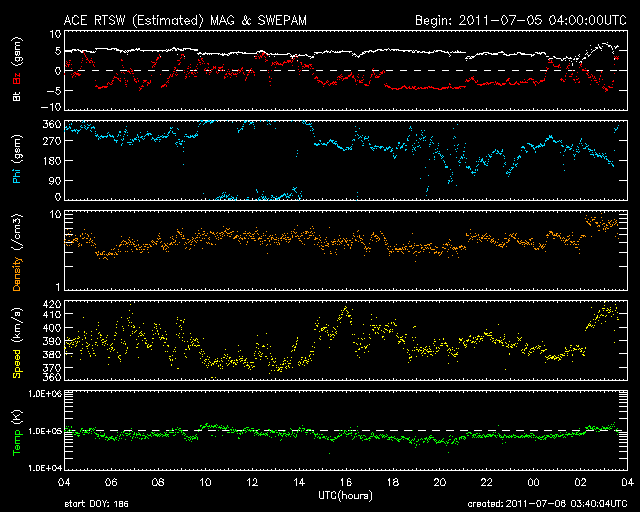640x512 pixels.
Task: Click the green "Temp" axis label
Action: (17, 443)
